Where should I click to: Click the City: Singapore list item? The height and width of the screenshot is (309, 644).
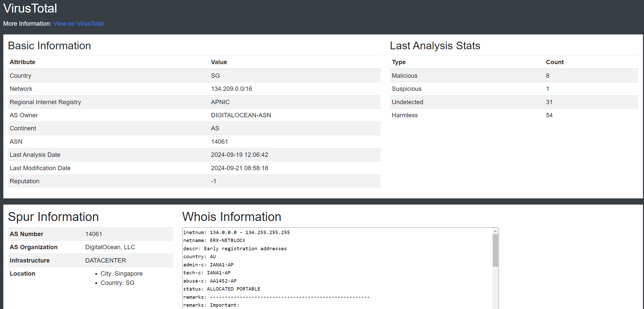tap(121, 274)
